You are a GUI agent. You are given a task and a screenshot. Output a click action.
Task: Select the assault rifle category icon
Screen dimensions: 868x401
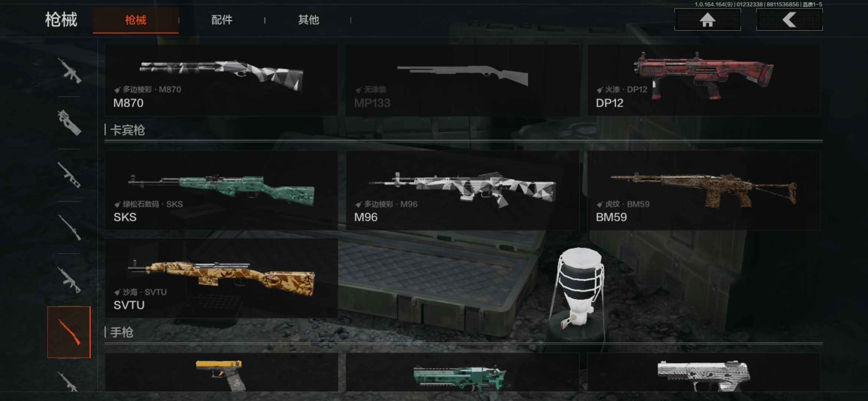(69, 71)
